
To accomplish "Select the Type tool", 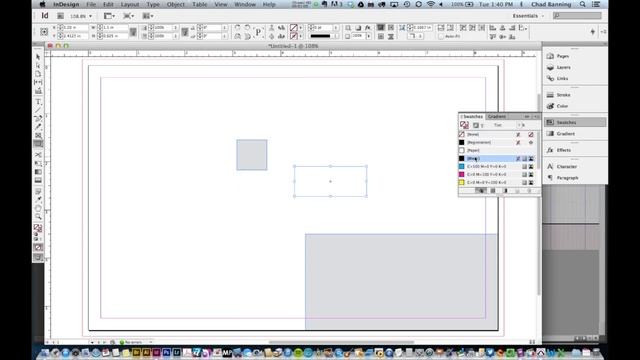I will pyautogui.click(x=38, y=102).
